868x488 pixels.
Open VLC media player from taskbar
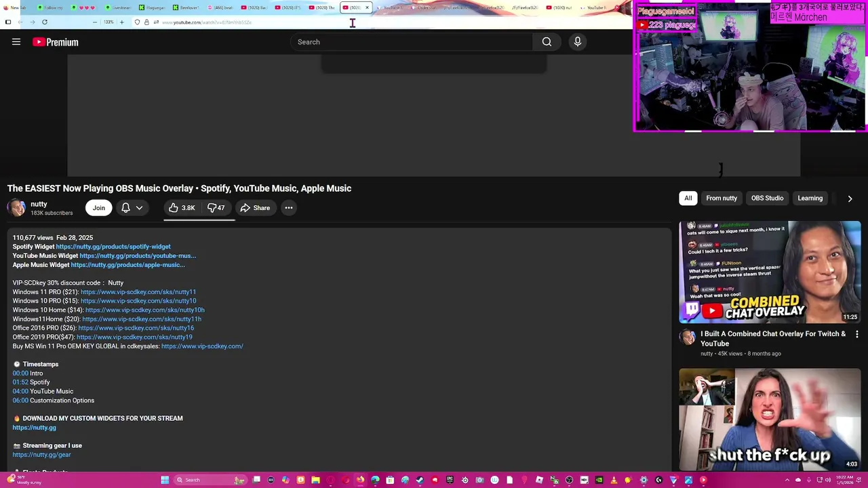pos(614,480)
